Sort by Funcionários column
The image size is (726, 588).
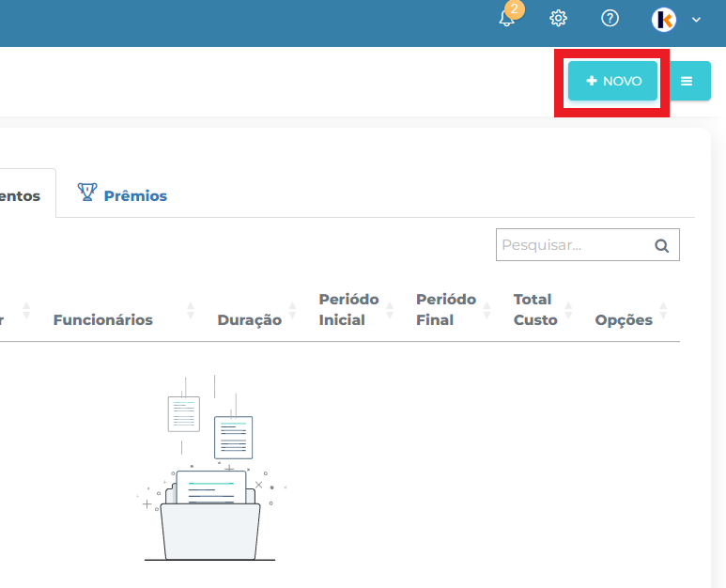tap(102, 319)
